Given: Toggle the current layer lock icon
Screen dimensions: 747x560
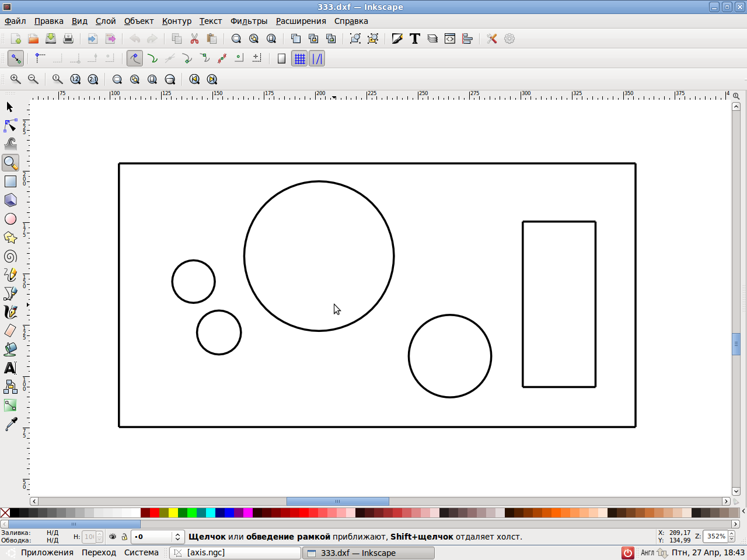Looking at the screenshot, I should click(124, 537).
